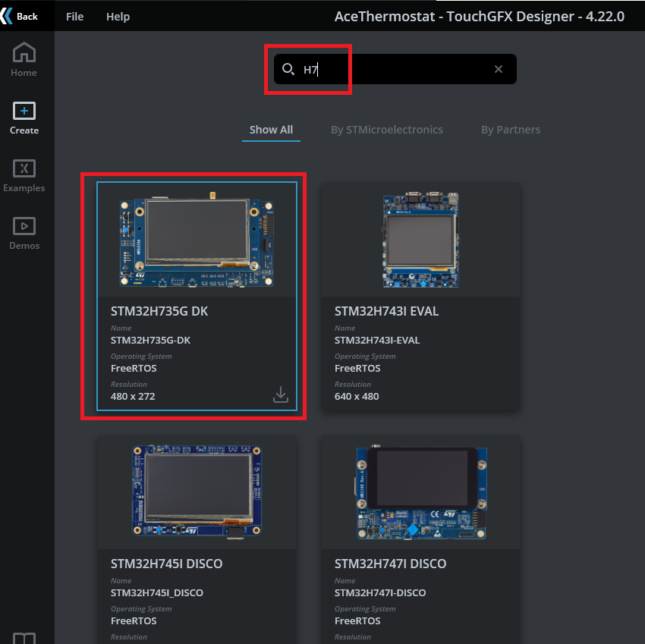Open the Create sidebar section
Screen dimensions: 645x644
[x=24, y=118]
